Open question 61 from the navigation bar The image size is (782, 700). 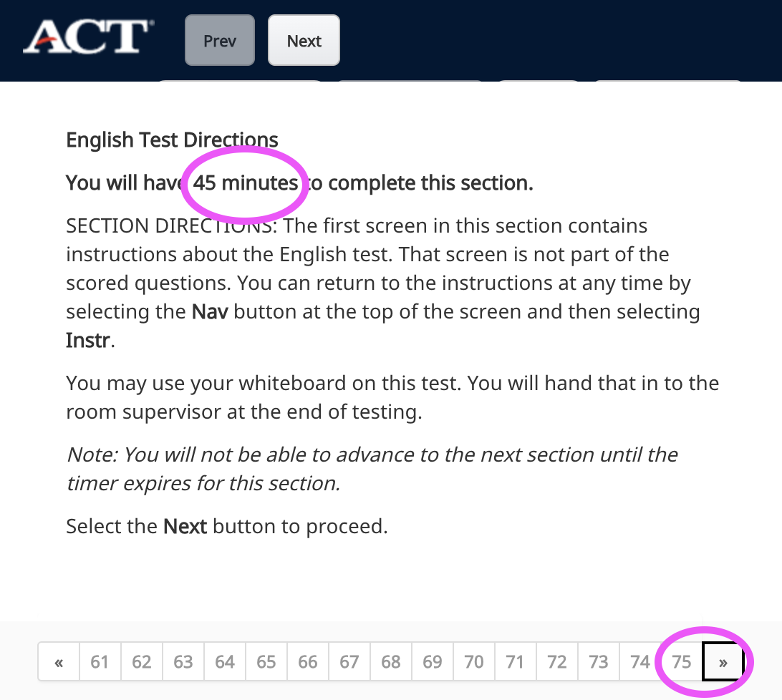pos(100,661)
